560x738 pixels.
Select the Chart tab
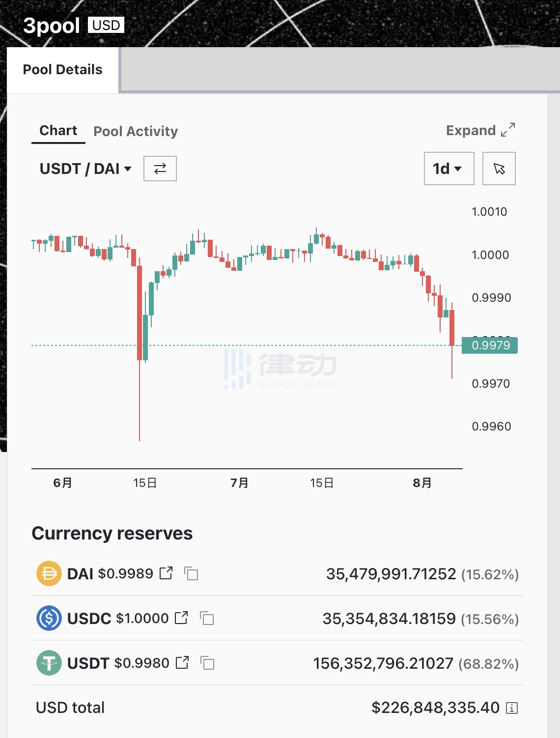[58, 130]
